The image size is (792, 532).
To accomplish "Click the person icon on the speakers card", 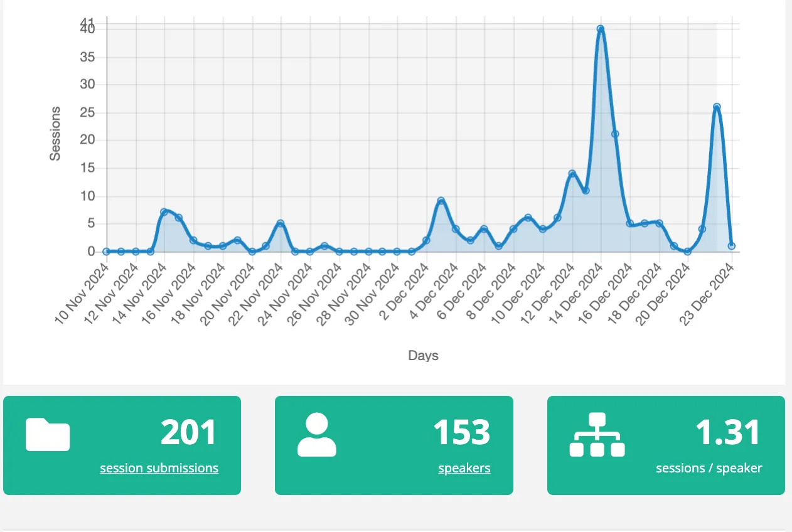I will click(317, 434).
